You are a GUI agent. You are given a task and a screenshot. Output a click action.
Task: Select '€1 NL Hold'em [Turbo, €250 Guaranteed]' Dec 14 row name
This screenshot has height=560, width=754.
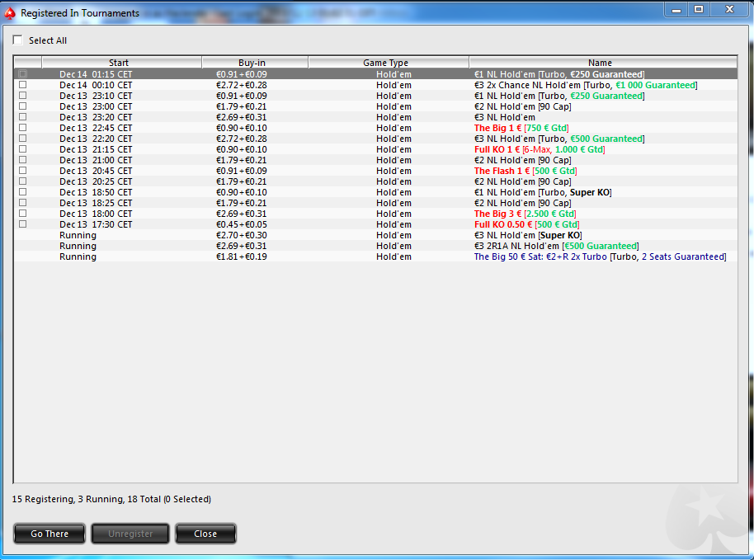coord(559,74)
